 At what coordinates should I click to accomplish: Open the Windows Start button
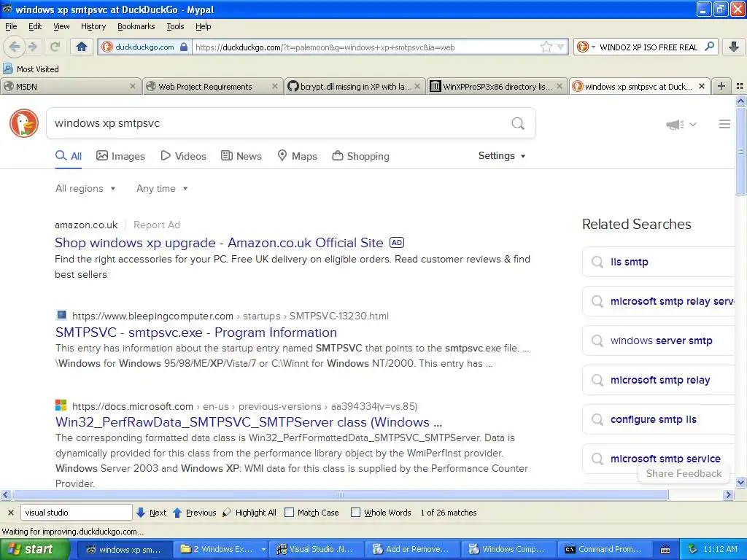(35, 549)
